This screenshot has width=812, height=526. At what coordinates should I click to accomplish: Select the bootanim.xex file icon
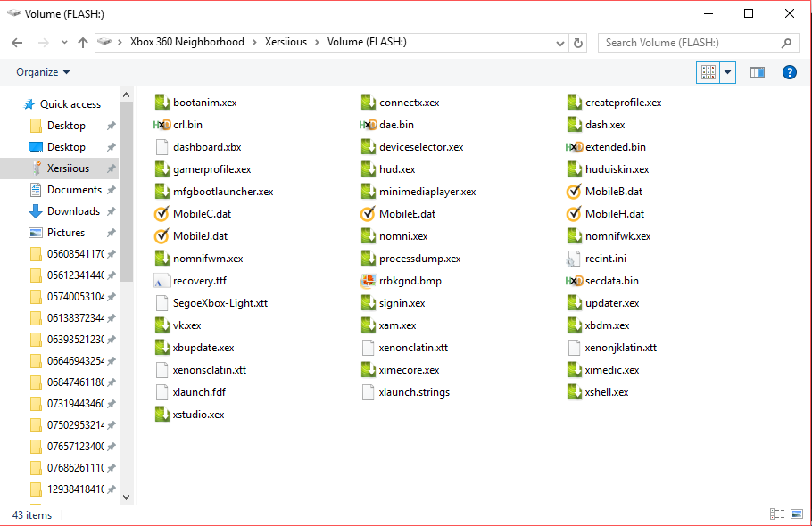pyautogui.click(x=162, y=103)
